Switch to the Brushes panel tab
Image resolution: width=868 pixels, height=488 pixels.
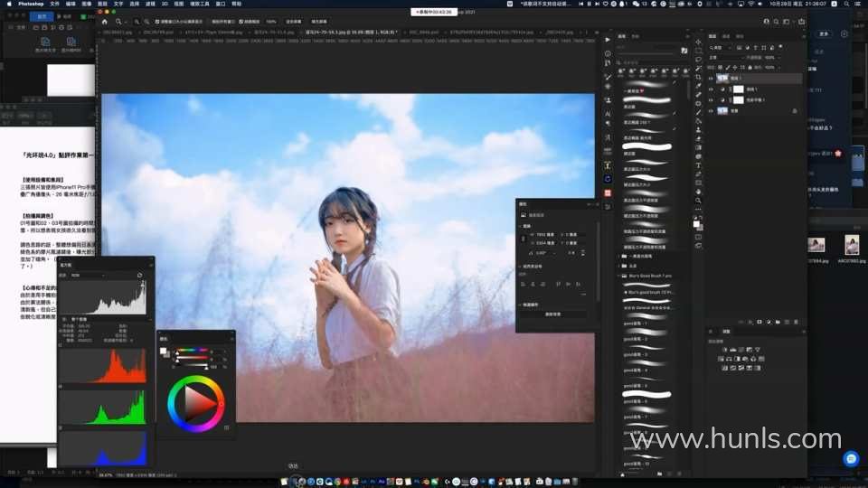[622, 36]
